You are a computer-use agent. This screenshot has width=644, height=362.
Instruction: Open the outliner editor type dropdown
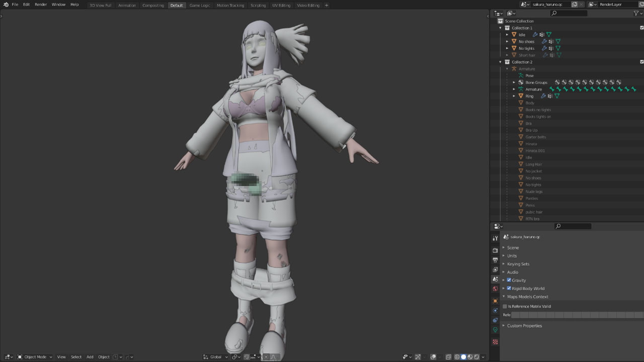coord(498,14)
